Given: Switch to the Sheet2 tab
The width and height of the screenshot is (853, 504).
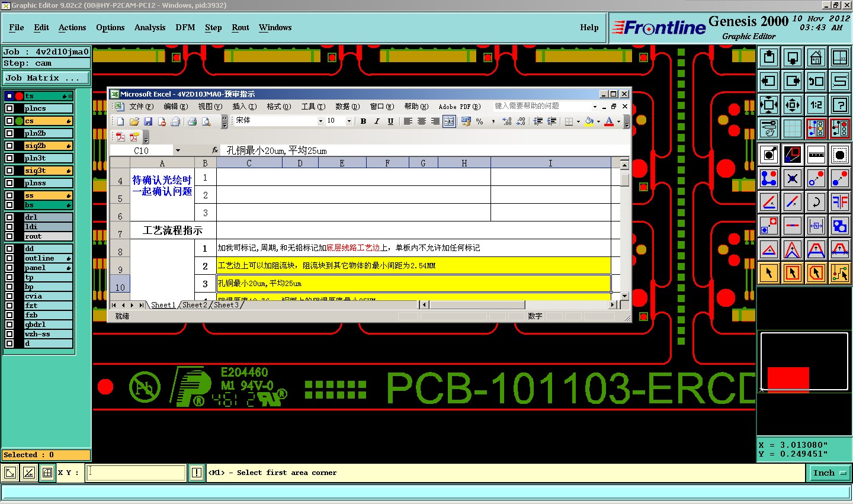Looking at the screenshot, I should pos(194,305).
